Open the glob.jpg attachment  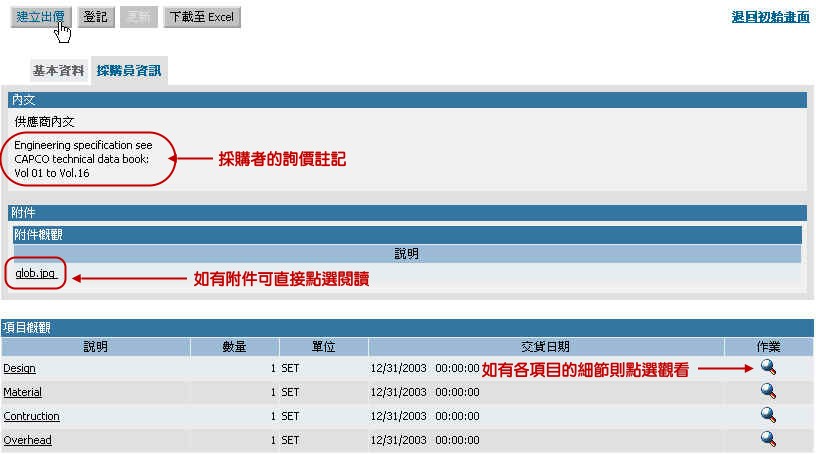click(x=36, y=274)
